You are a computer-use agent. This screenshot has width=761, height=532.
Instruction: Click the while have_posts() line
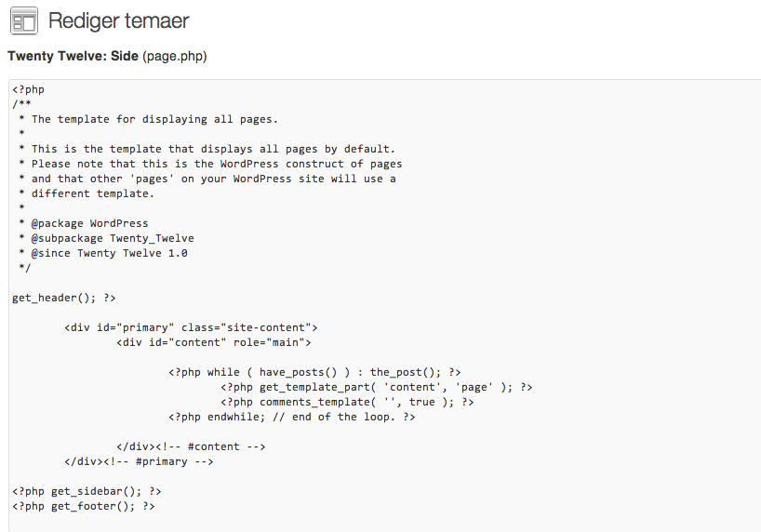[314, 372]
